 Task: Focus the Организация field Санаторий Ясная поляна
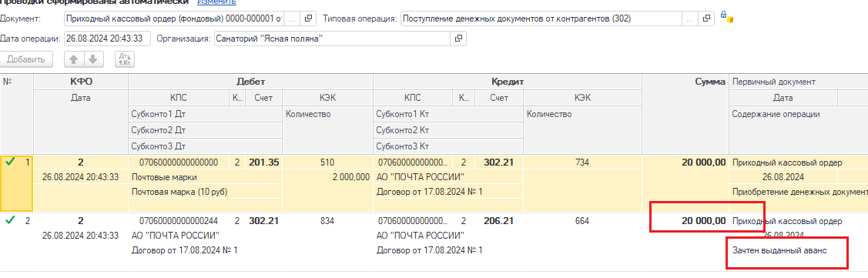click(332, 39)
